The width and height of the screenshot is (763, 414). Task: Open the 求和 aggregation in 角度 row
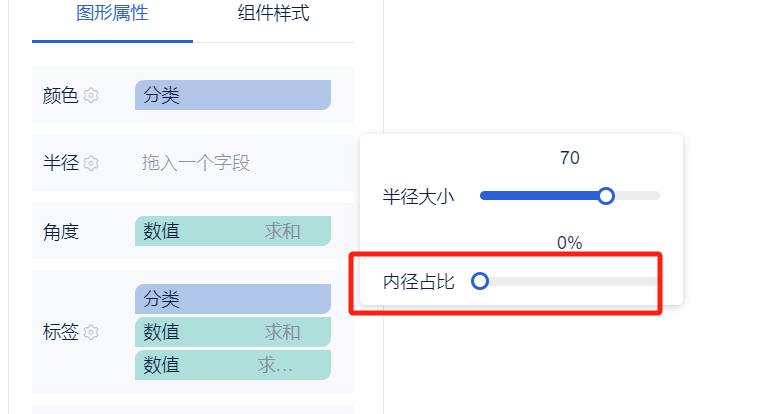point(283,231)
